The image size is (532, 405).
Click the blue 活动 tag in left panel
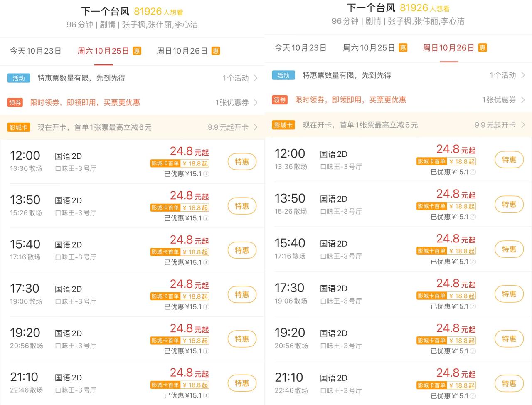pyautogui.click(x=18, y=78)
